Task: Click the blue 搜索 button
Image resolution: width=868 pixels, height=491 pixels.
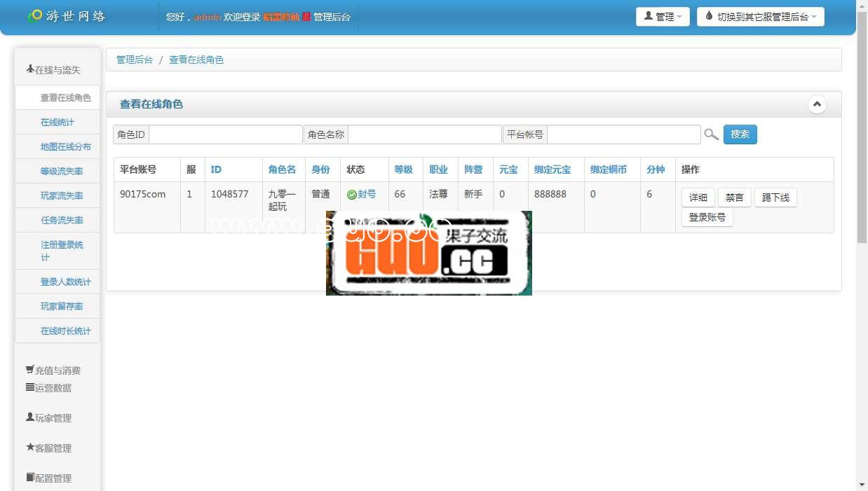Action: point(740,134)
